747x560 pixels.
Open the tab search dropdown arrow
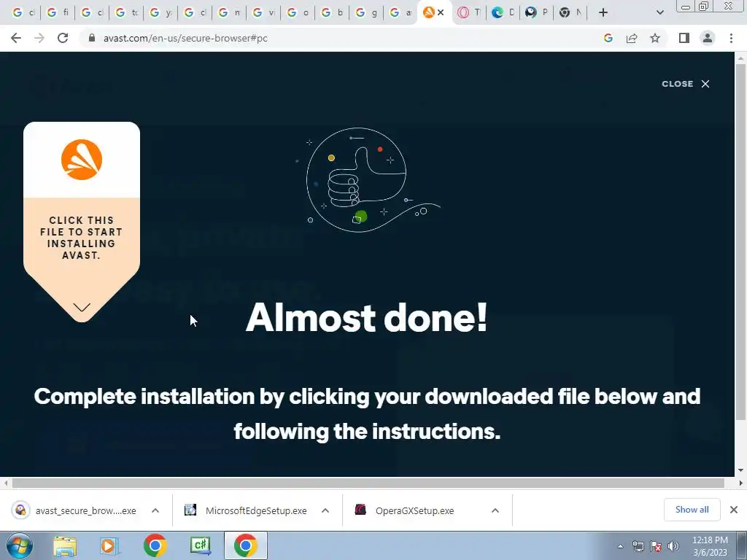[659, 12]
